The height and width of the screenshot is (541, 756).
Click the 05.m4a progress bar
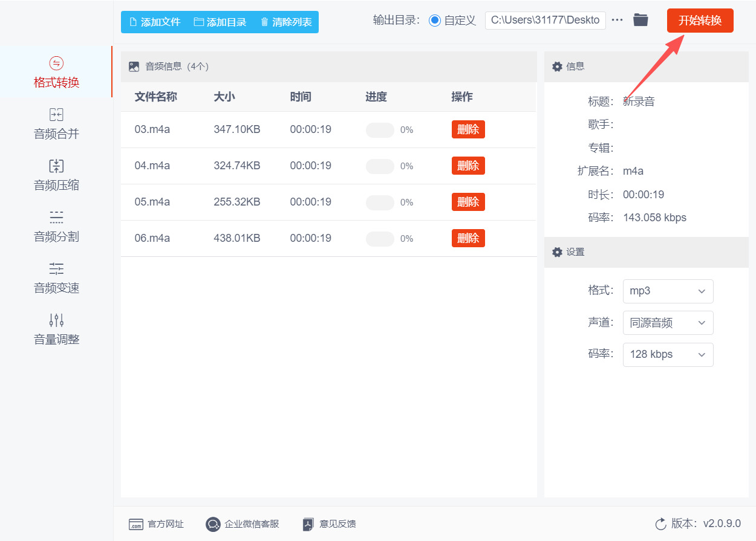(x=380, y=202)
